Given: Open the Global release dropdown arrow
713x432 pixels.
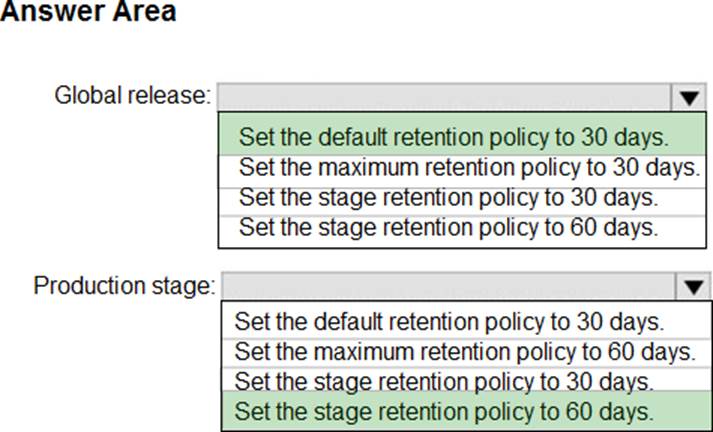Looking at the screenshot, I should [688, 98].
